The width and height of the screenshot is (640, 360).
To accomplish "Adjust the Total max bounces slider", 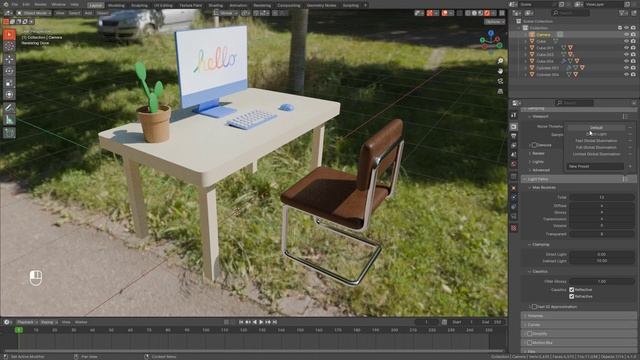I will (x=602, y=197).
